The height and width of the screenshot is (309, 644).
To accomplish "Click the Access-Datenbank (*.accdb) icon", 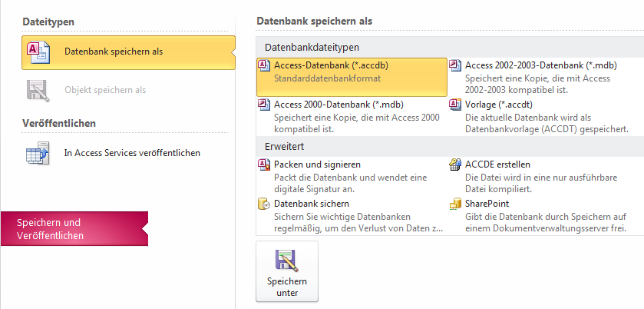I will pyautogui.click(x=264, y=65).
